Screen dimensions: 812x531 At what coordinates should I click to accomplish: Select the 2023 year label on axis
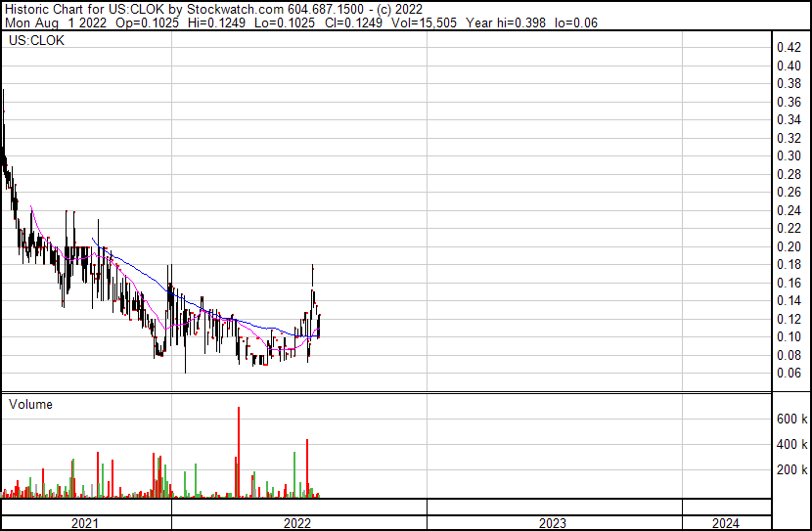tap(553, 523)
